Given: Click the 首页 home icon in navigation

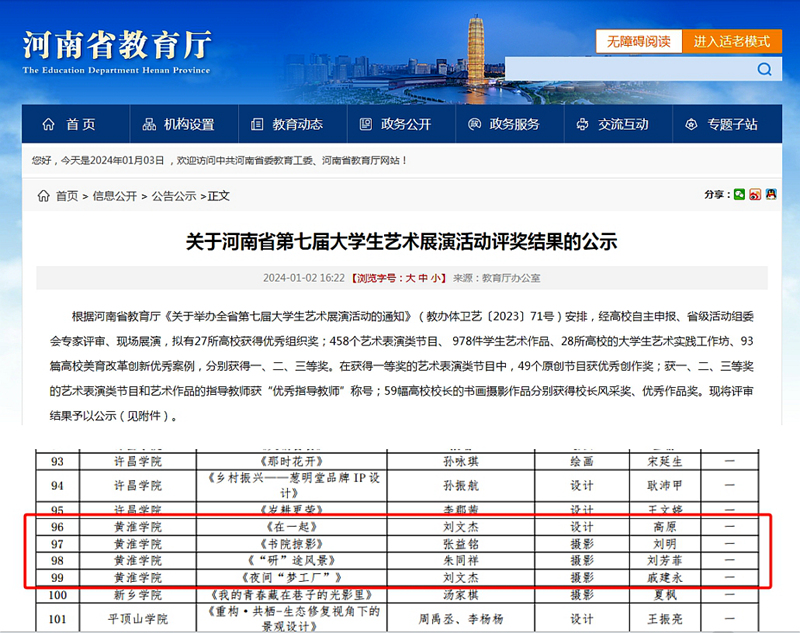Looking at the screenshot, I should (x=47, y=123).
